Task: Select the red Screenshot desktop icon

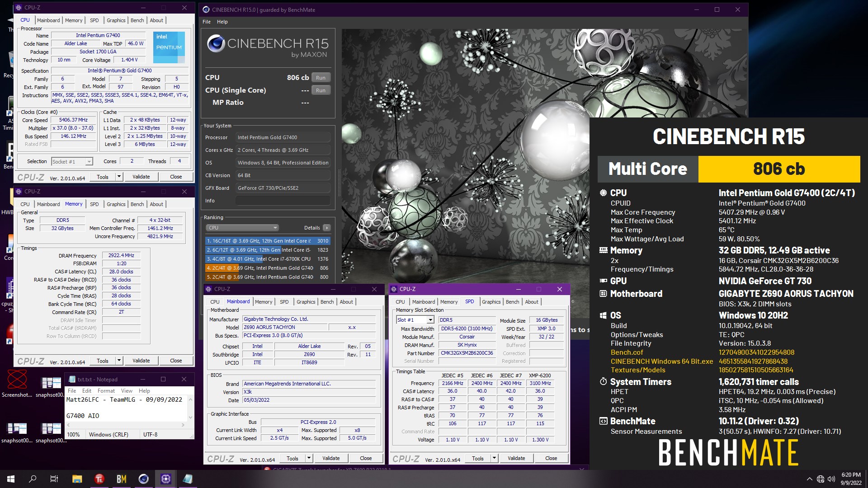Action: coord(17,384)
